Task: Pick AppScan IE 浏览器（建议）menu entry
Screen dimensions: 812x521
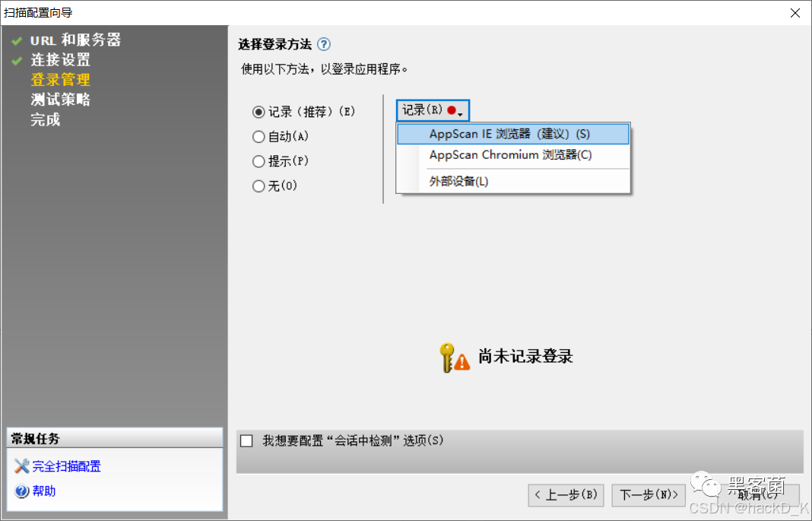Action: point(513,134)
